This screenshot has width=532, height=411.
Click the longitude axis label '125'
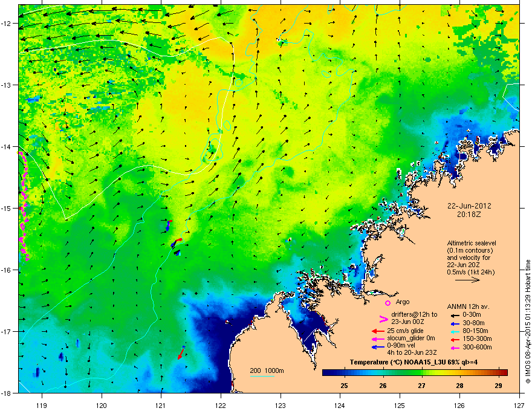[400, 405]
